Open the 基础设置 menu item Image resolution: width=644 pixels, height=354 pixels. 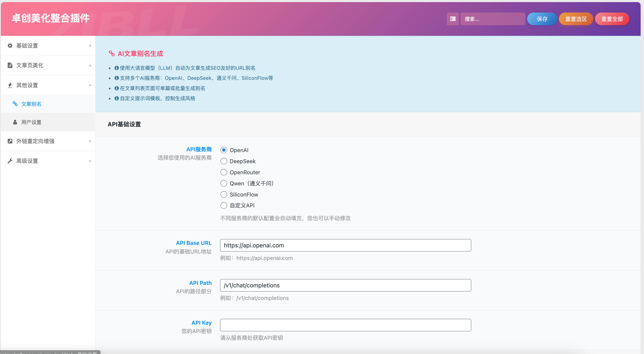(48, 45)
